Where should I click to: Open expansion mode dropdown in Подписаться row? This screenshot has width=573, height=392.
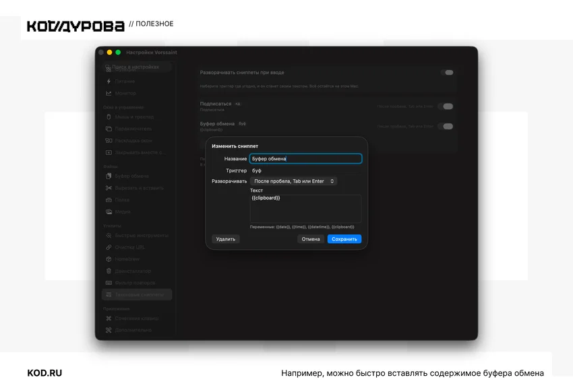(405, 106)
